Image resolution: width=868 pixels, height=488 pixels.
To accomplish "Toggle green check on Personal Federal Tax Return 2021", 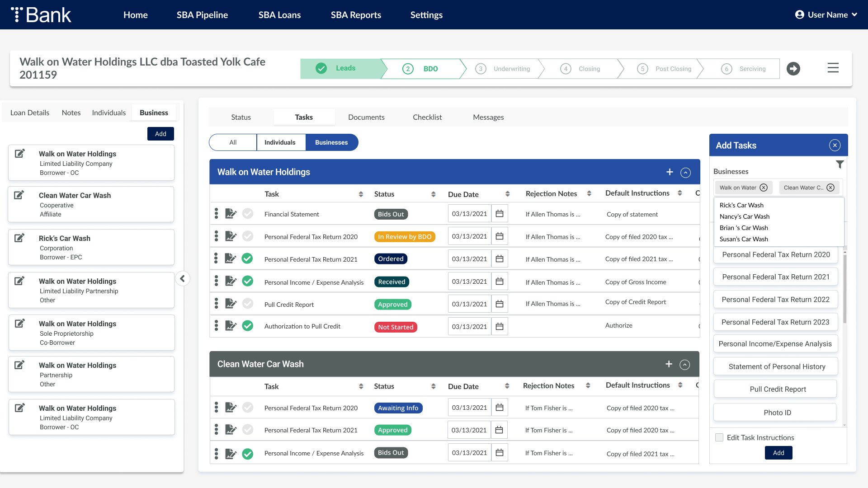I will coord(247,258).
